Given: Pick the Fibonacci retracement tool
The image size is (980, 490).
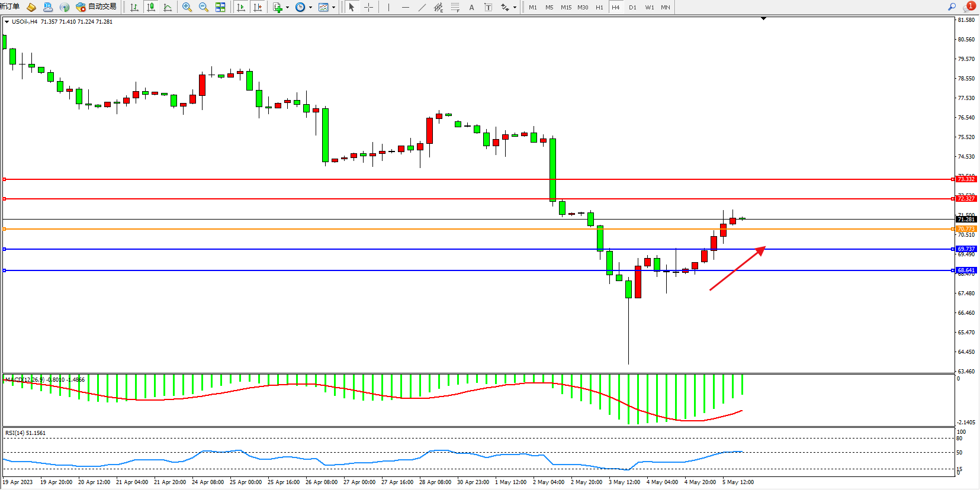Looking at the screenshot, I should 455,7.
